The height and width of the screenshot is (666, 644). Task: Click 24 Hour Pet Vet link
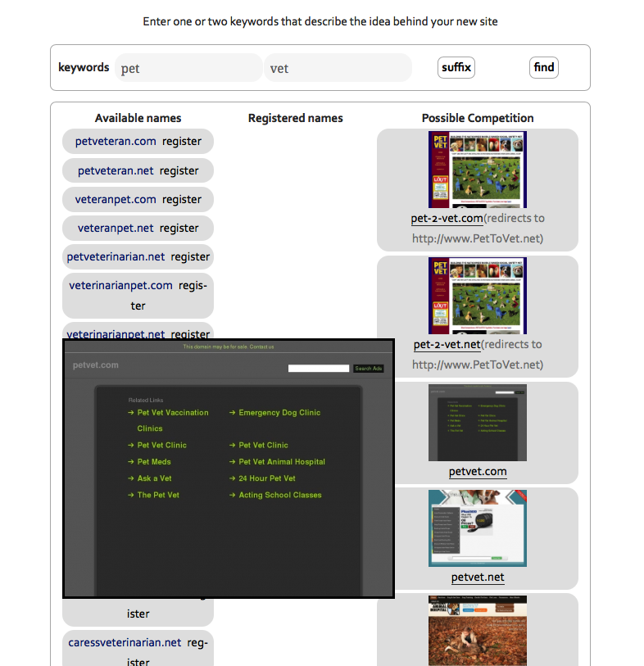[x=267, y=478]
